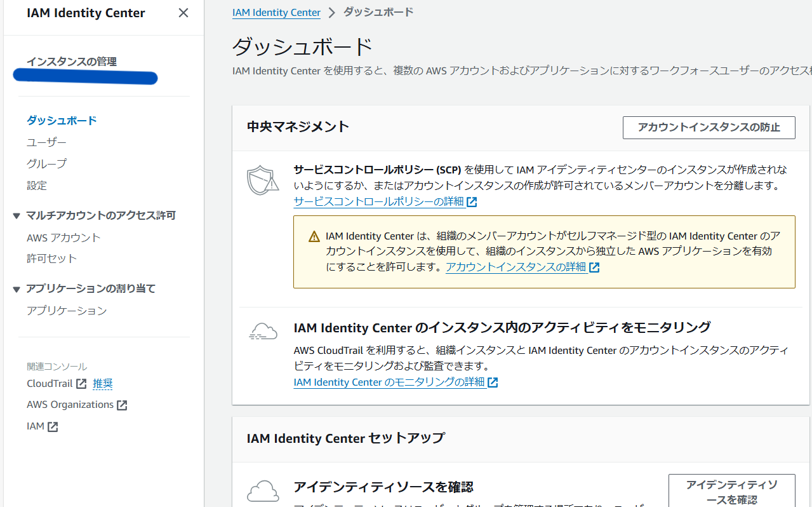
Task: Open the CloudTrail related console link
Action: pyautogui.click(x=50, y=384)
